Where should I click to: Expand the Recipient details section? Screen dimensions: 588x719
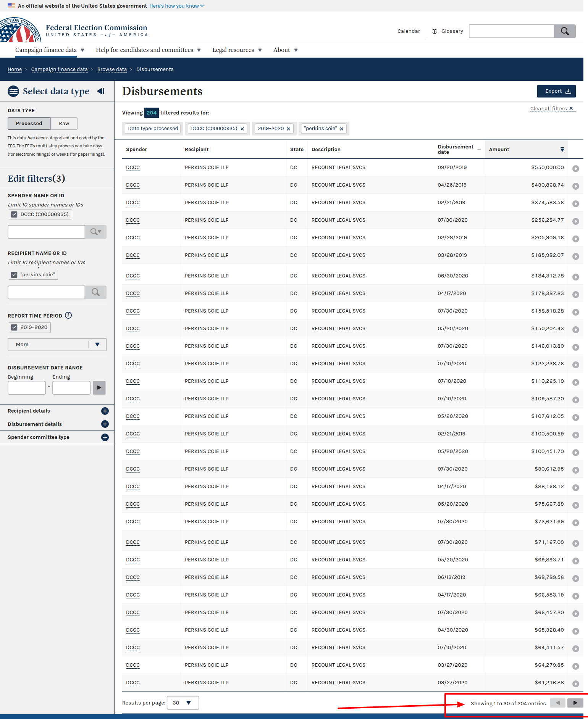tap(105, 411)
